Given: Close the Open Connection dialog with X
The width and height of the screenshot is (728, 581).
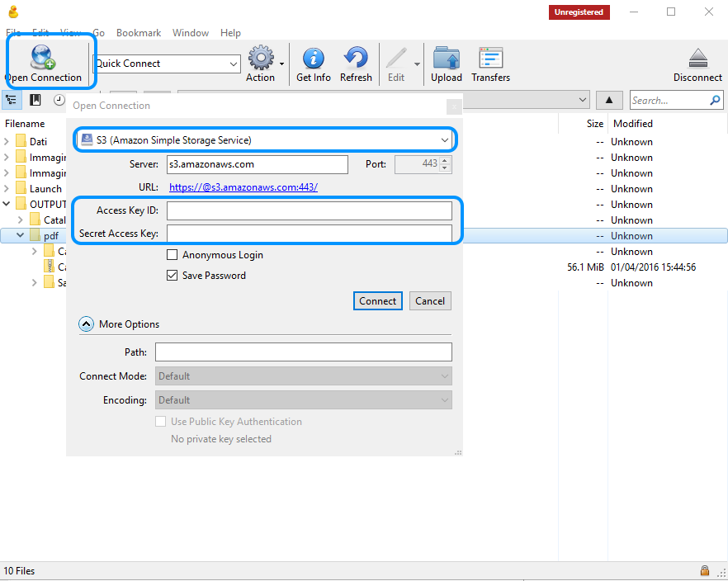Looking at the screenshot, I should click(454, 106).
